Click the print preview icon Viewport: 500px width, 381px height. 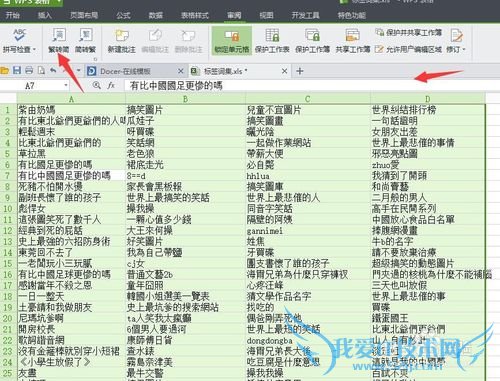coord(41,70)
